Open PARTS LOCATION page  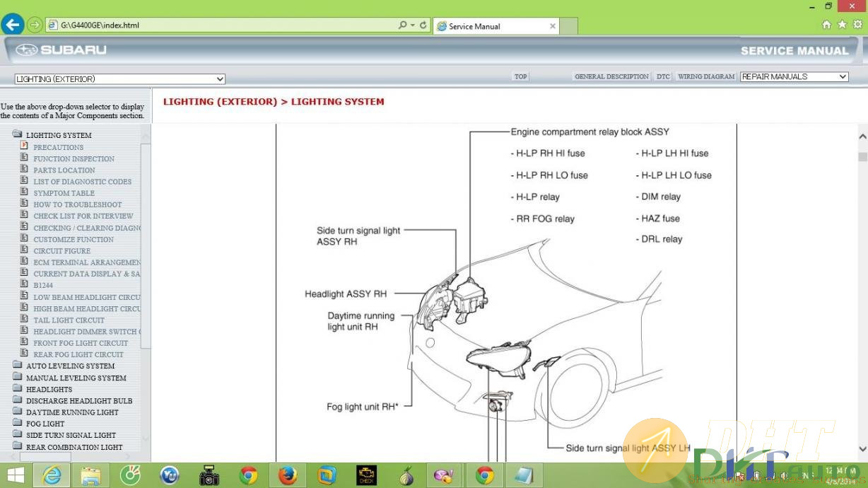coord(64,170)
